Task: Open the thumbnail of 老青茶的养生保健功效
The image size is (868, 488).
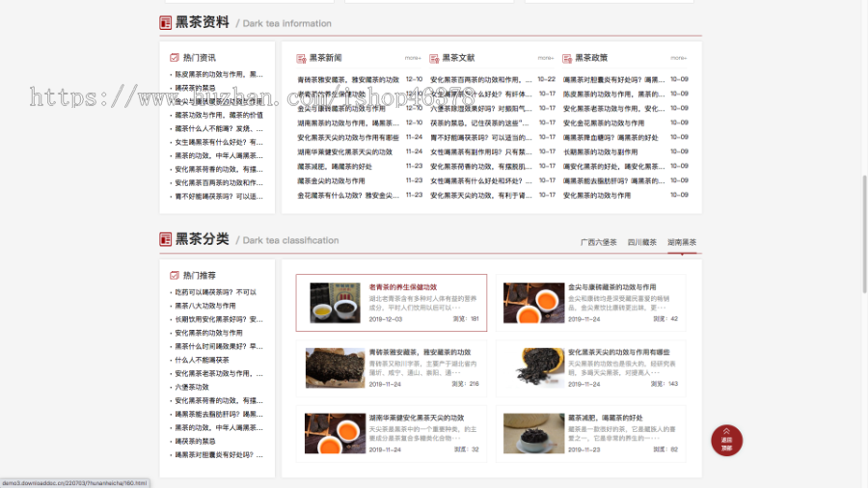Action: [x=335, y=303]
